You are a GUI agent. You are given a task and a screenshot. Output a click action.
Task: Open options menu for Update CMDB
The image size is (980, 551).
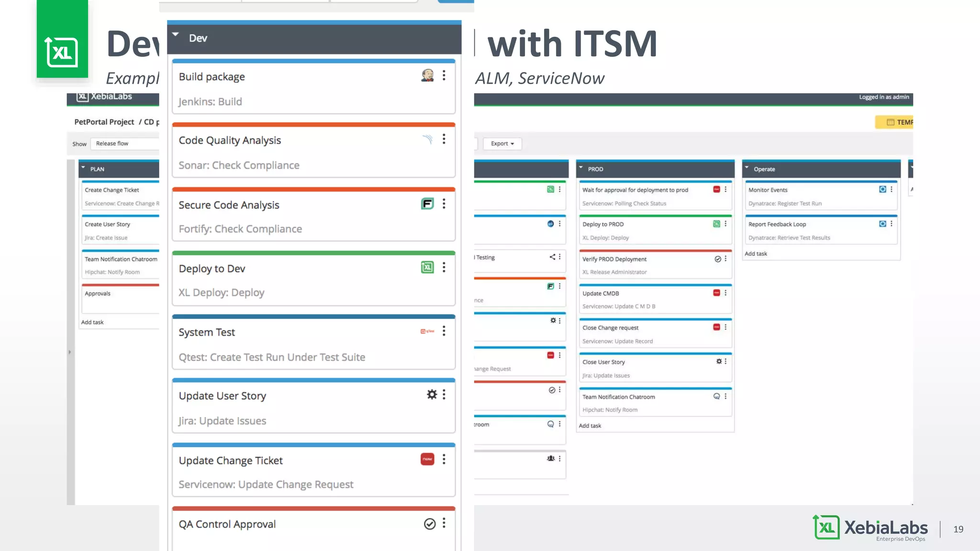tap(725, 293)
